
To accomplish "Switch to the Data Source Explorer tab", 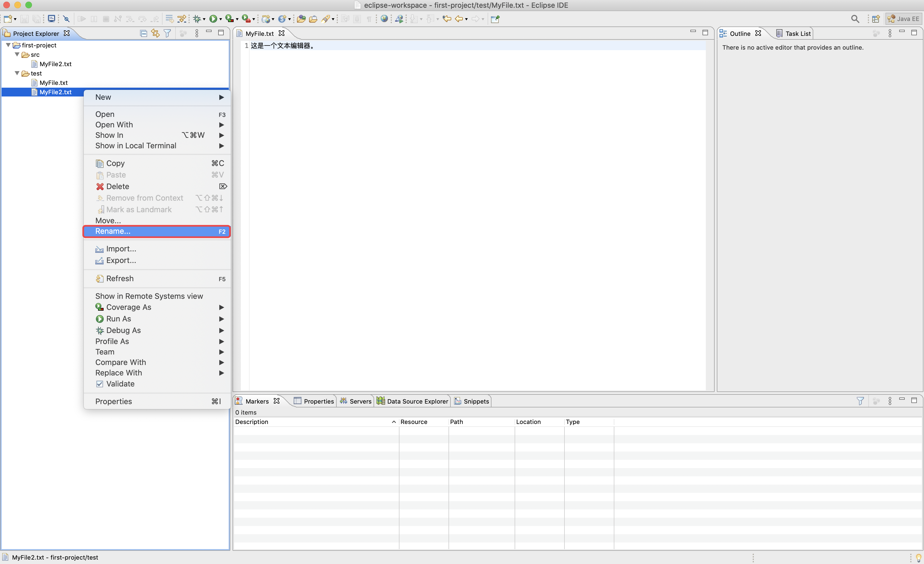I will [412, 401].
